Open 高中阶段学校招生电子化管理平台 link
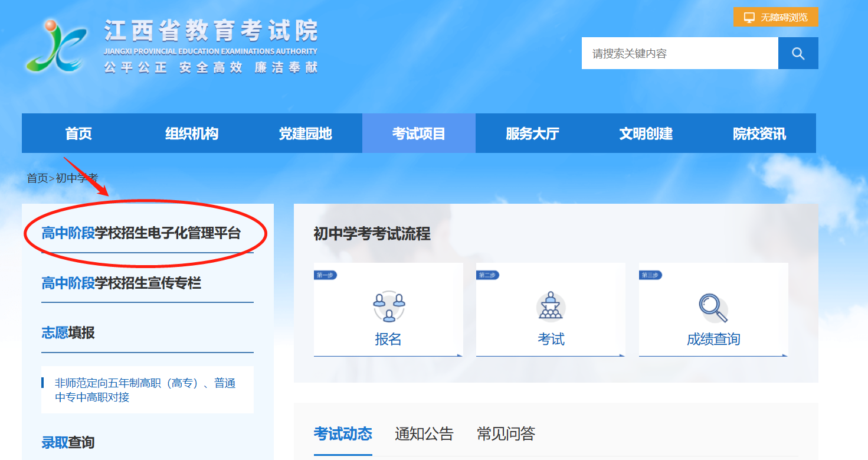The image size is (868, 460). 141,233
